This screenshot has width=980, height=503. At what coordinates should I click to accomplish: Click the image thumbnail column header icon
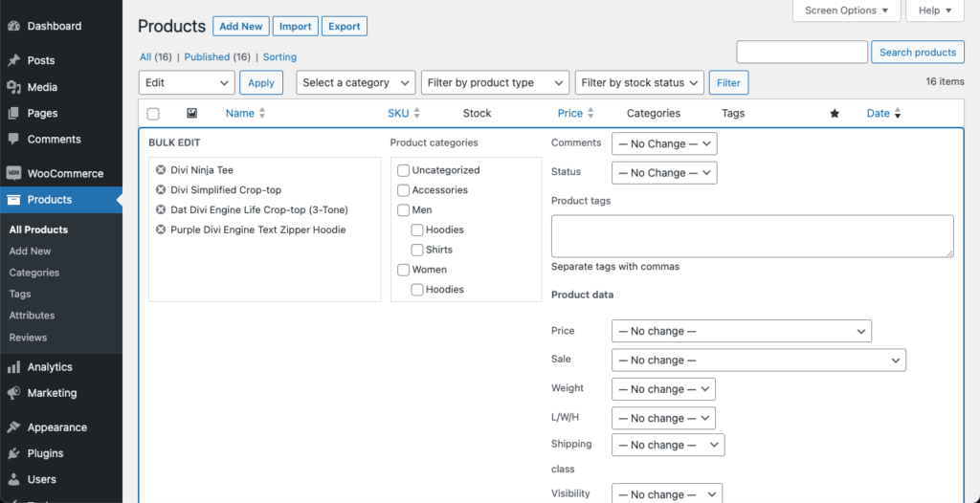coord(191,113)
